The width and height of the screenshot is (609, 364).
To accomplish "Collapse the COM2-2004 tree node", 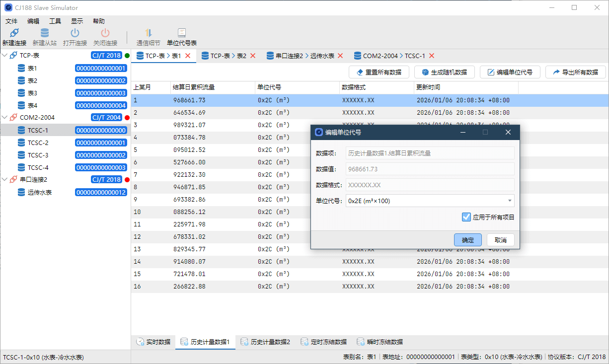I will click(x=5, y=118).
